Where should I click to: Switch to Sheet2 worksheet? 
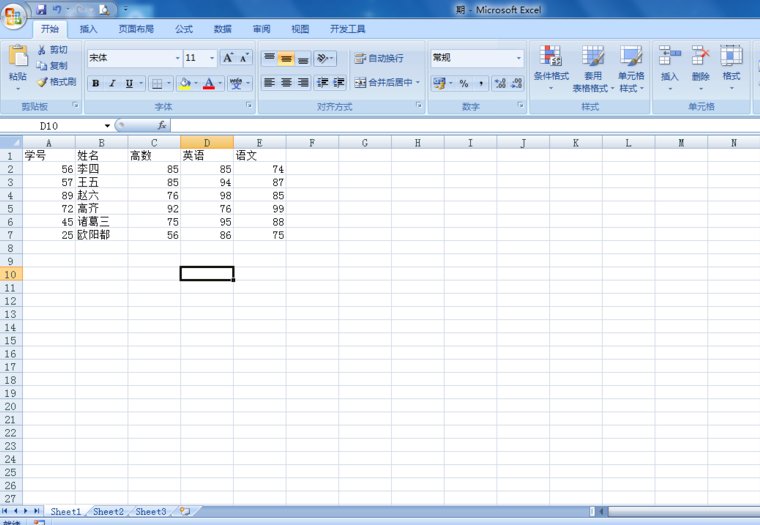coord(108,511)
